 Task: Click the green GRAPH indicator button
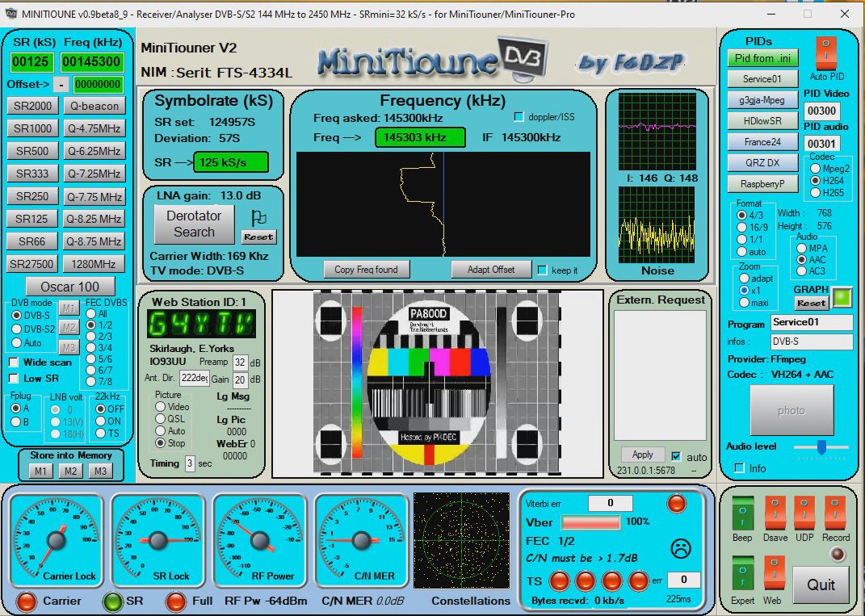click(x=842, y=297)
